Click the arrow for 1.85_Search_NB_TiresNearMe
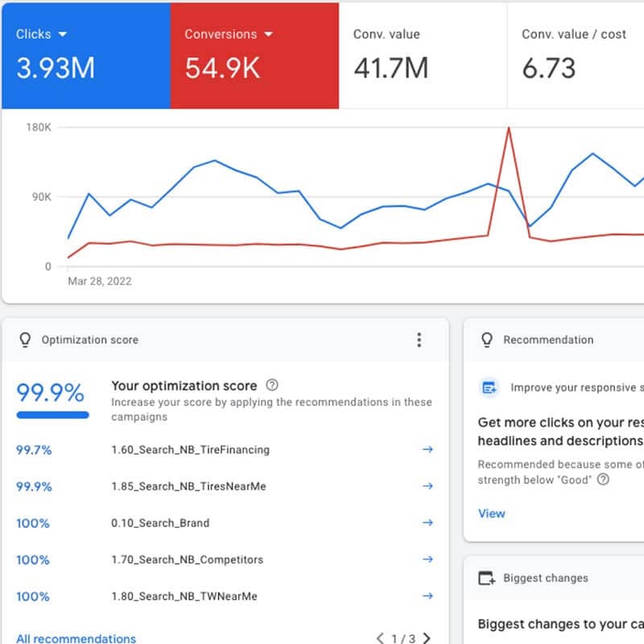This screenshot has width=644, height=644. tap(427, 486)
